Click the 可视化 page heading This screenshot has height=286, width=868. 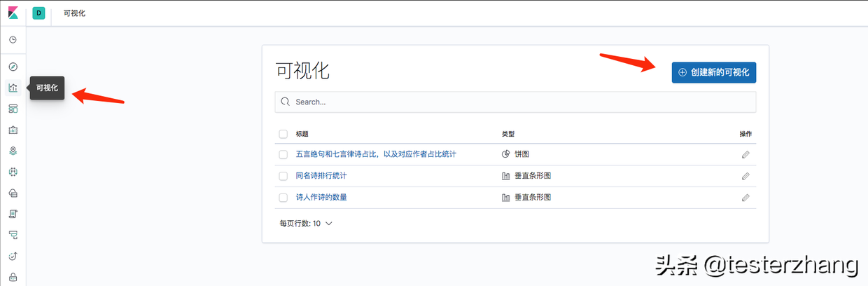[x=302, y=71]
